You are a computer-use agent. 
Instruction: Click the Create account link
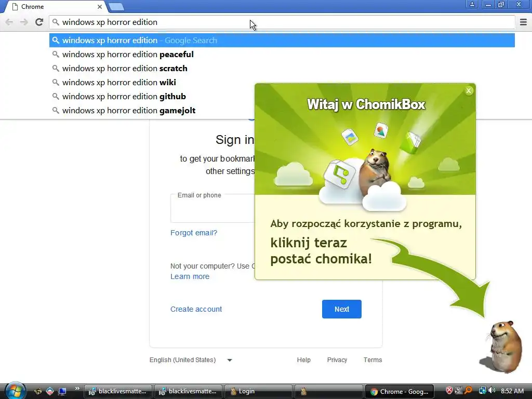tap(196, 309)
